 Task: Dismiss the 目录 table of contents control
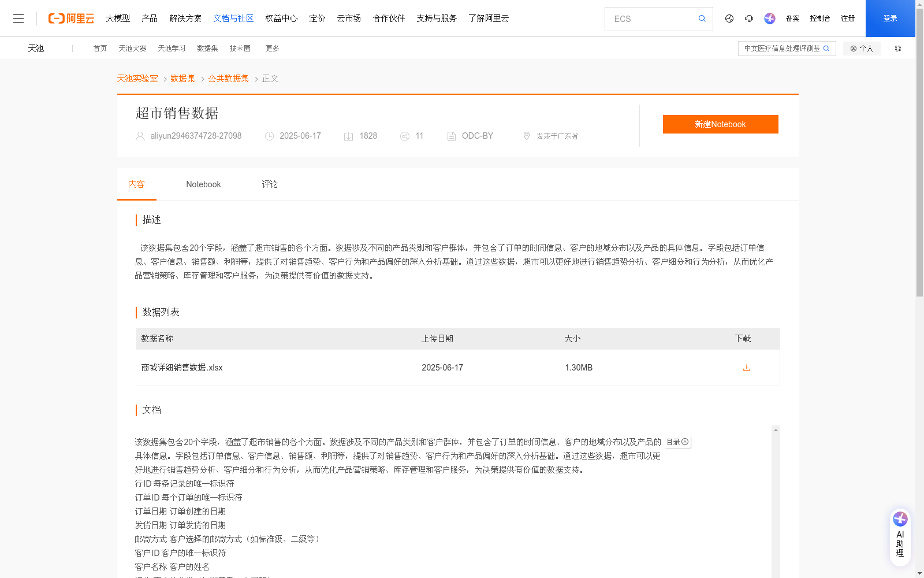pyautogui.click(x=685, y=442)
